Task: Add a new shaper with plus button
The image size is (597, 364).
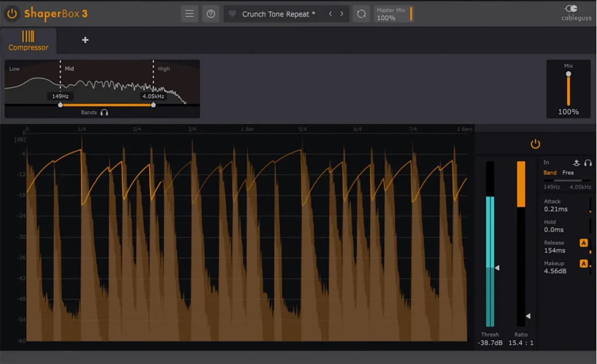Action: (x=85, y=40)
